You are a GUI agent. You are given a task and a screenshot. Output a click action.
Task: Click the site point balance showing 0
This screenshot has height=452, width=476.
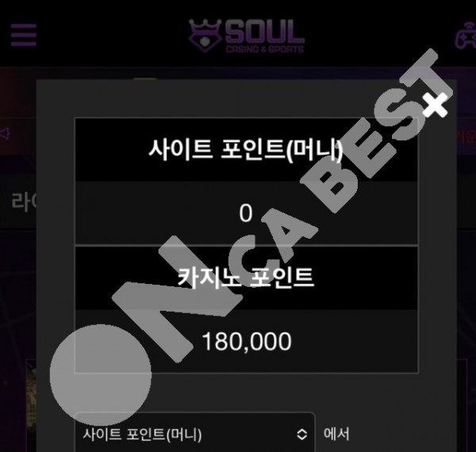click(246, 213)
